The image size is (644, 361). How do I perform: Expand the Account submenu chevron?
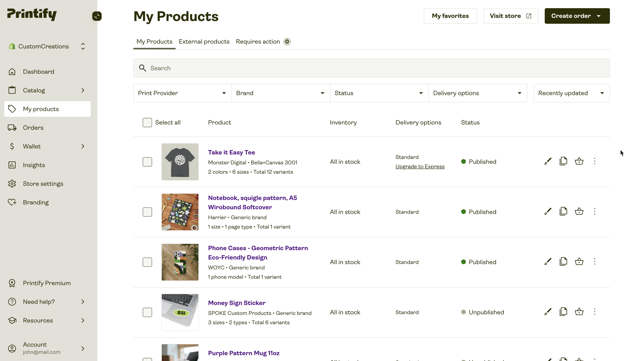pyautogui.click(x=83, y=348)
